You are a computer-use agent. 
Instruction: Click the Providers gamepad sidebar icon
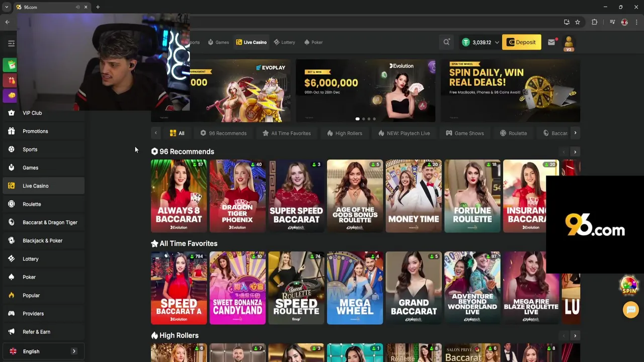tap(11, 314)
